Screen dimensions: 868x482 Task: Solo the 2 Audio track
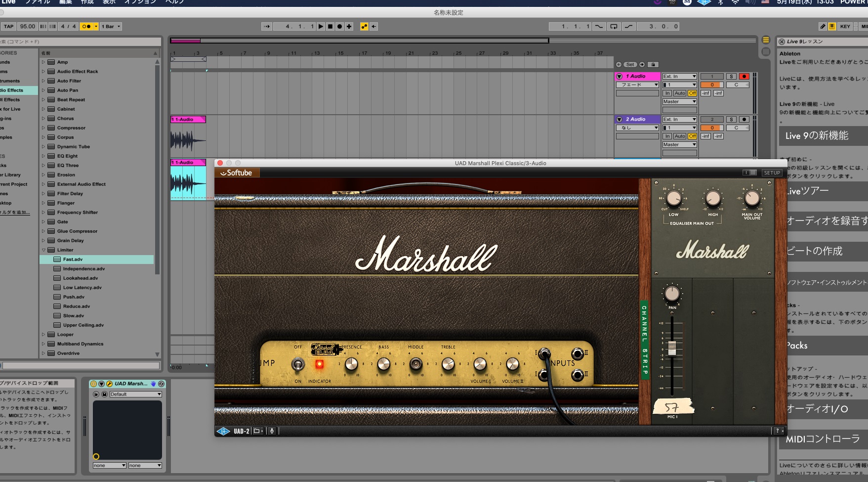tap(731, 120)
